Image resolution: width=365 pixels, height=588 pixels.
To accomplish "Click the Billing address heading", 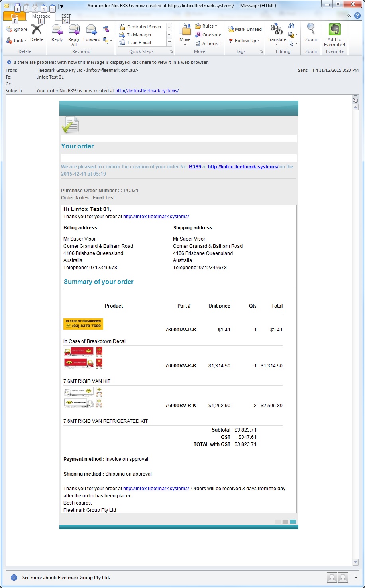I will (80, 228).
